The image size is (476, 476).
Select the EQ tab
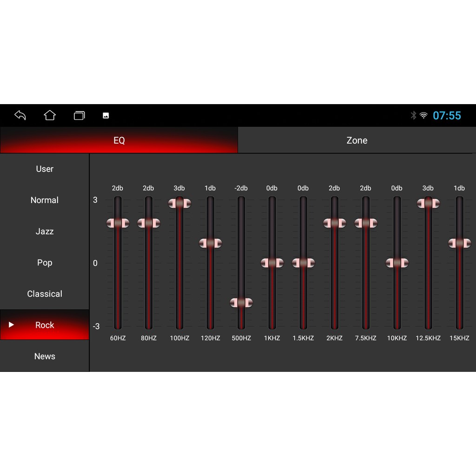(119, 140)
